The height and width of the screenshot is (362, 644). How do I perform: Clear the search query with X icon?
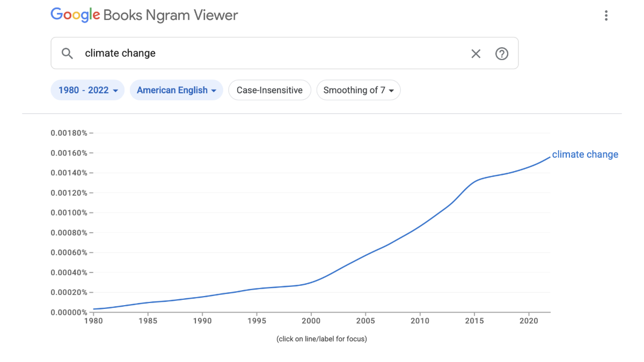click(x=476, y=53)
